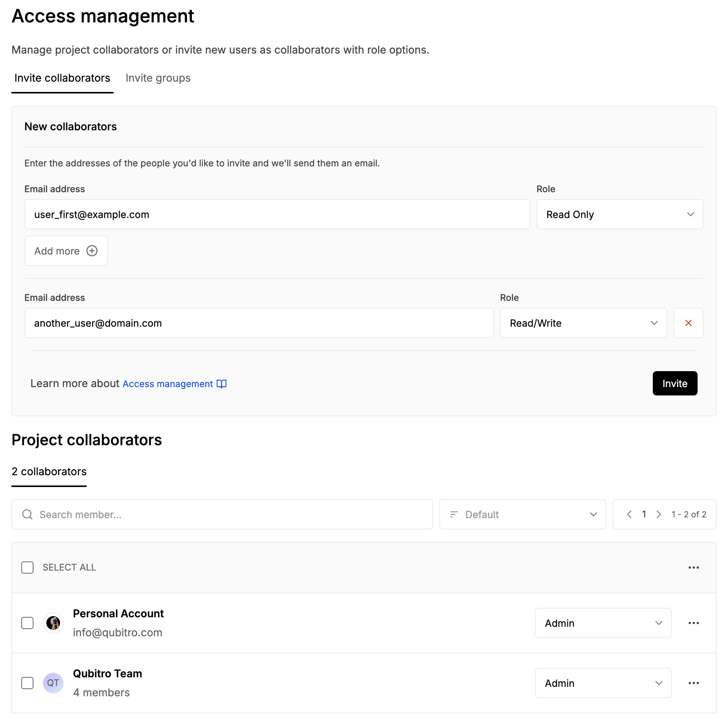
Task: Click the QT avatar for Qubitro Team
Action: point(53,683)
